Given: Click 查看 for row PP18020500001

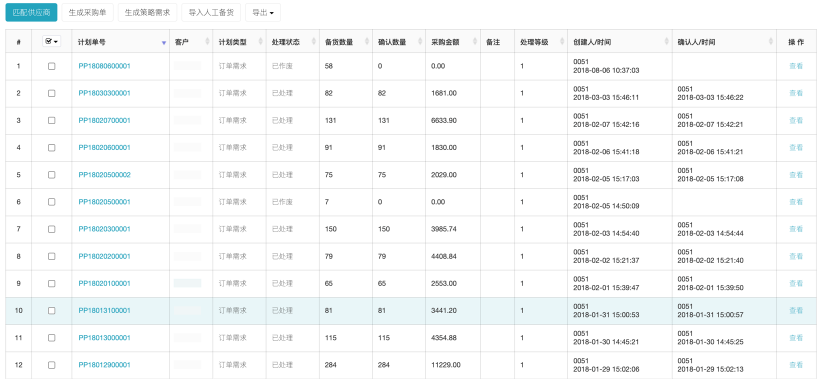Looking at the screenshot, I should tap(796, 202).
